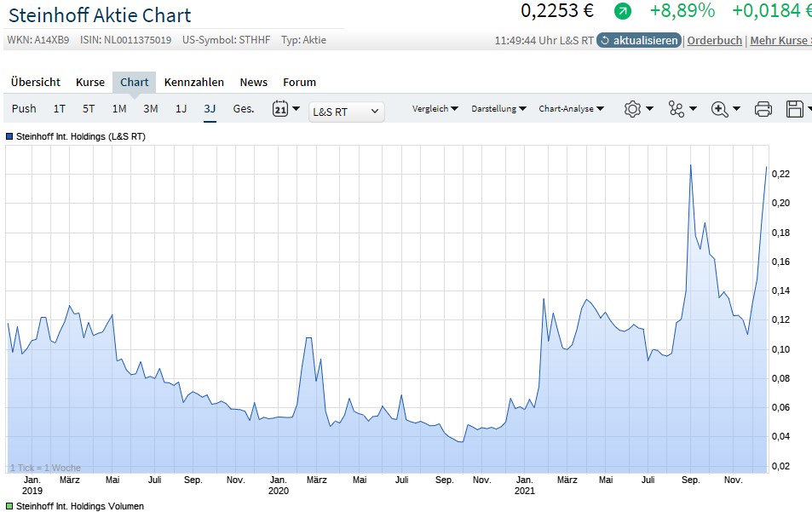
Task: Activate the Ges. timeframe option
Action: click(x=244, y=109)
